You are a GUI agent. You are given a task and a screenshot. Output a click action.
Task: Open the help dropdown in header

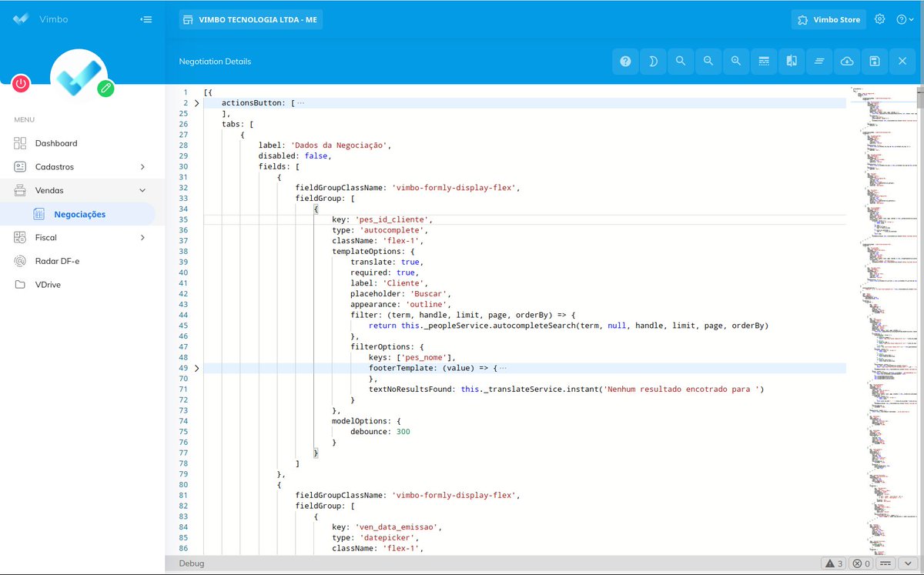tap(906, 19)
